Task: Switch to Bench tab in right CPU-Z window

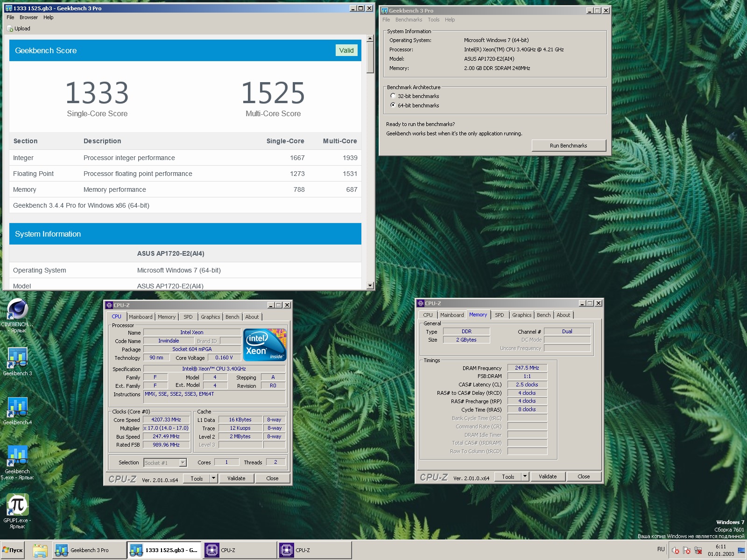Action: pyautogui.click(x=544, y=315)
